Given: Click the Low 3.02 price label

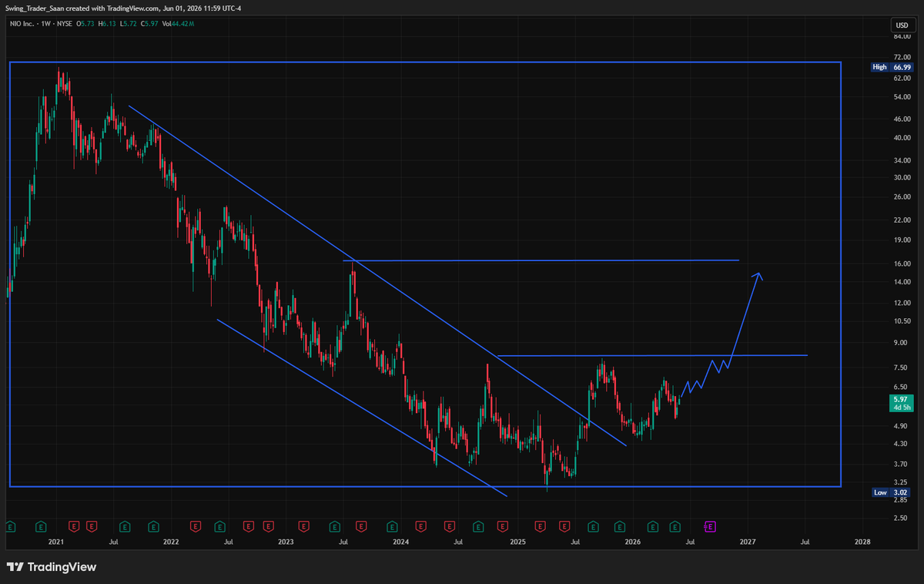Looking at the screenshot, I should [892, 492].
